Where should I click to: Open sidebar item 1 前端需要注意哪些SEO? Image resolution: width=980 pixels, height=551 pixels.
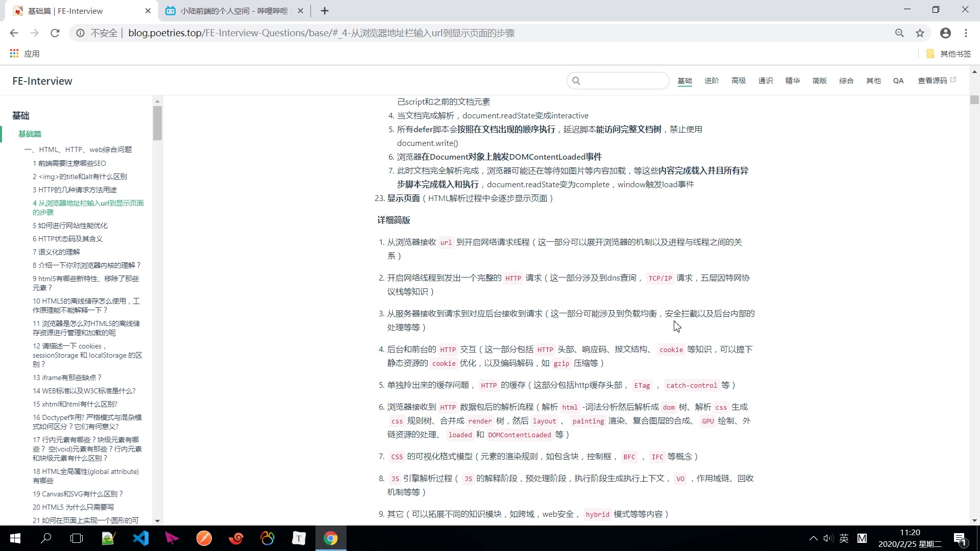coord(69,163)
